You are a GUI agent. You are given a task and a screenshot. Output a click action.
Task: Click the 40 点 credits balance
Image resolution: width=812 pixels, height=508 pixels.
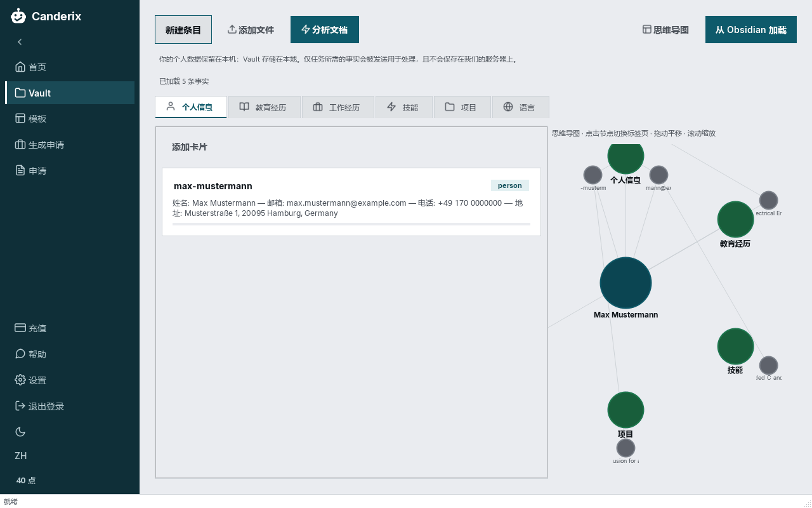click(x=26, y=481)
